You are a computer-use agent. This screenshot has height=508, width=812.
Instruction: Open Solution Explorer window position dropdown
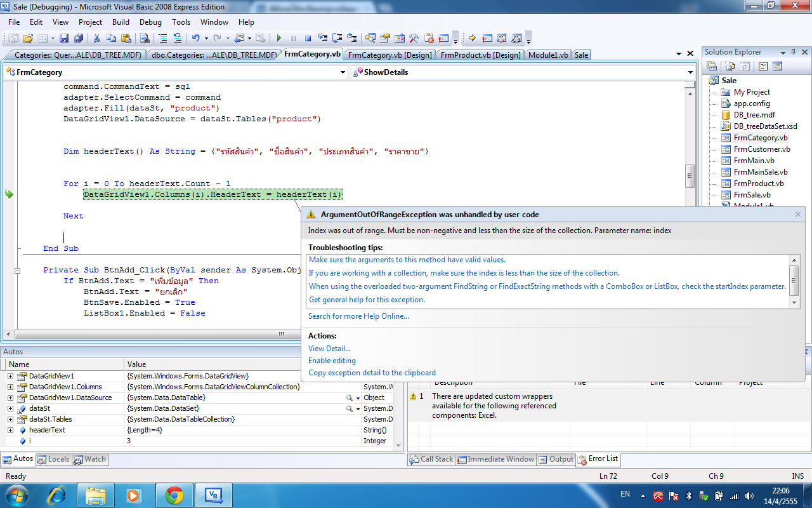pos(782,52)
